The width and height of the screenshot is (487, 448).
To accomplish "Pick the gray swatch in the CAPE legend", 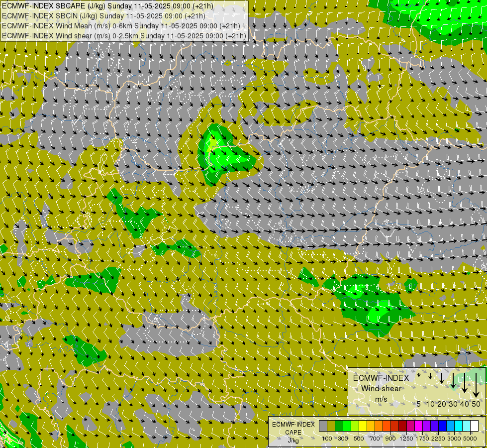I will click(323, 426).
